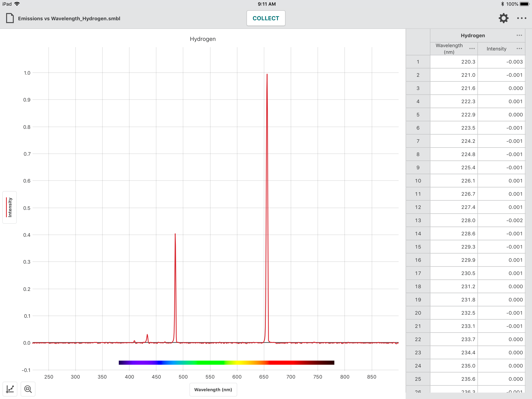Screen dimensions: 532x399
Task: Click intensity cell -0.002 in row 13
Action: [514, 220]
